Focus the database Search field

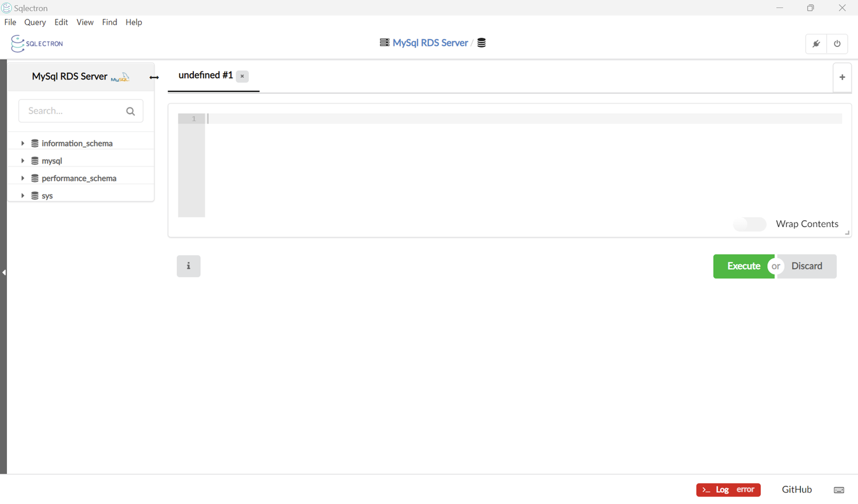click(81, 111)
